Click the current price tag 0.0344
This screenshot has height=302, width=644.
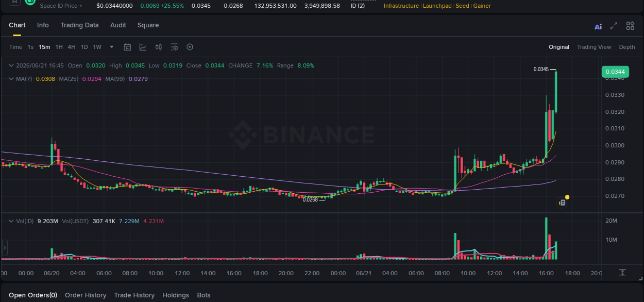615,72
